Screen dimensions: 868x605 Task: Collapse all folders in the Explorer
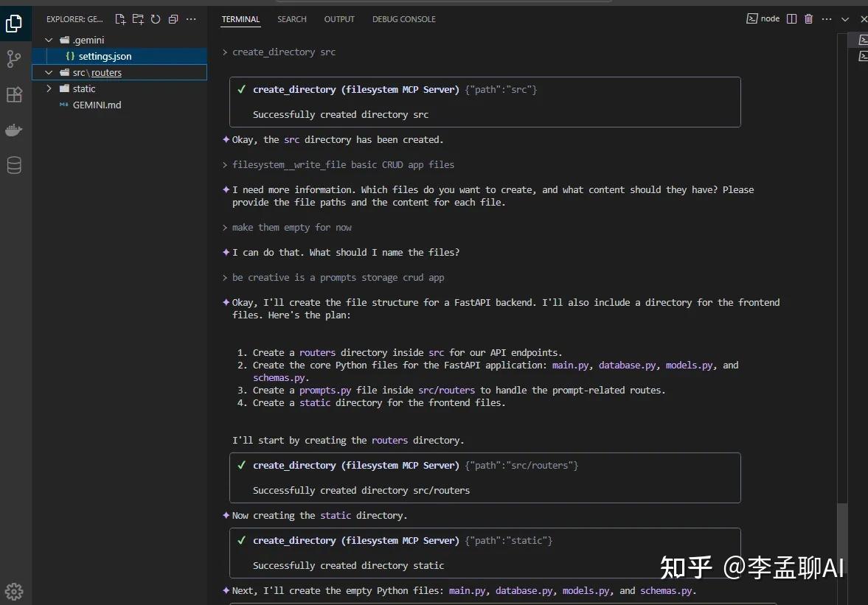point(173,19)
